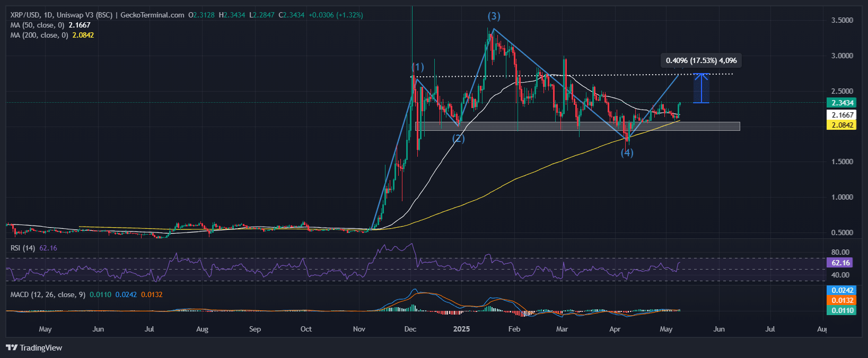The image size is (868, 358).
Task: Select the measurement label 0.4096 (17.53%) 4,096
Action: point(701,61)
